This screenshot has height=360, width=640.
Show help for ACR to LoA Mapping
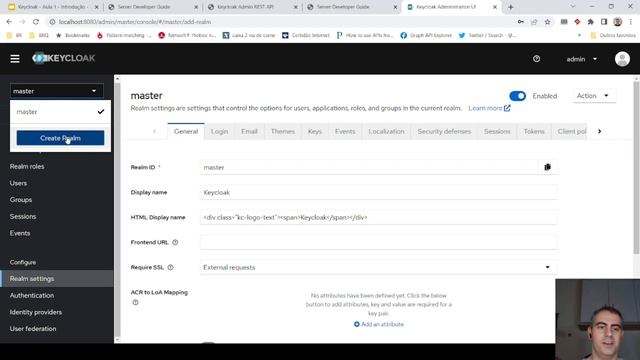pyautogui.click(x=135, y=302)
